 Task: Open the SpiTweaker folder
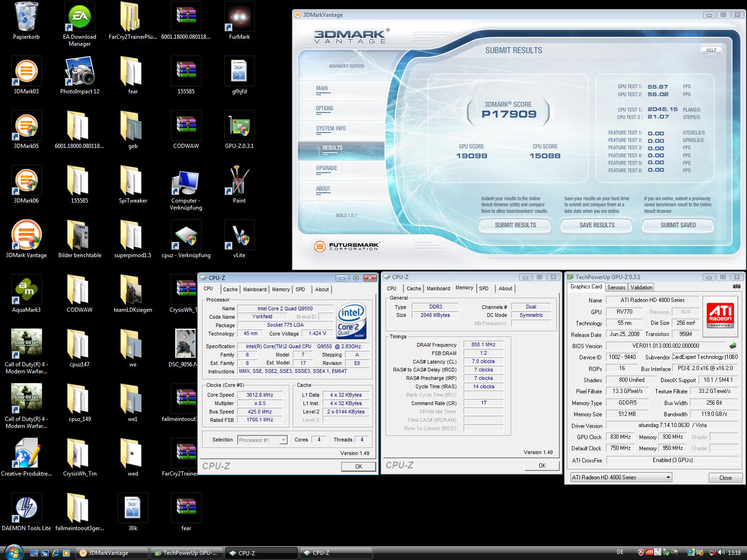coord(133,185)
